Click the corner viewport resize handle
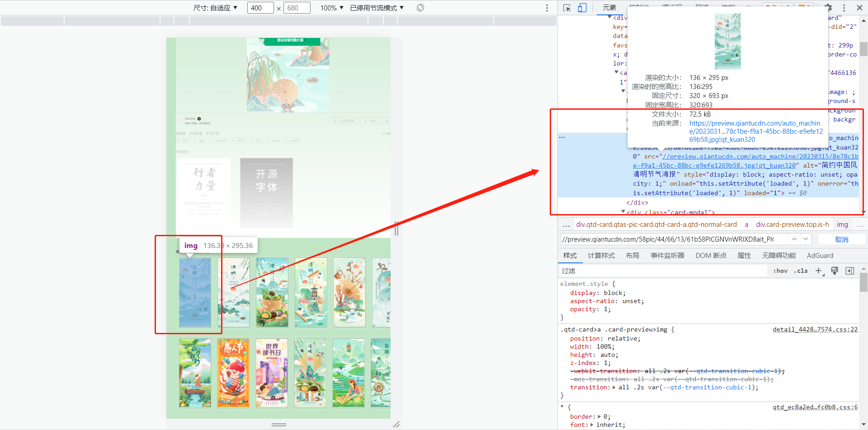This screenshot has height=430, width=868. 396,424
